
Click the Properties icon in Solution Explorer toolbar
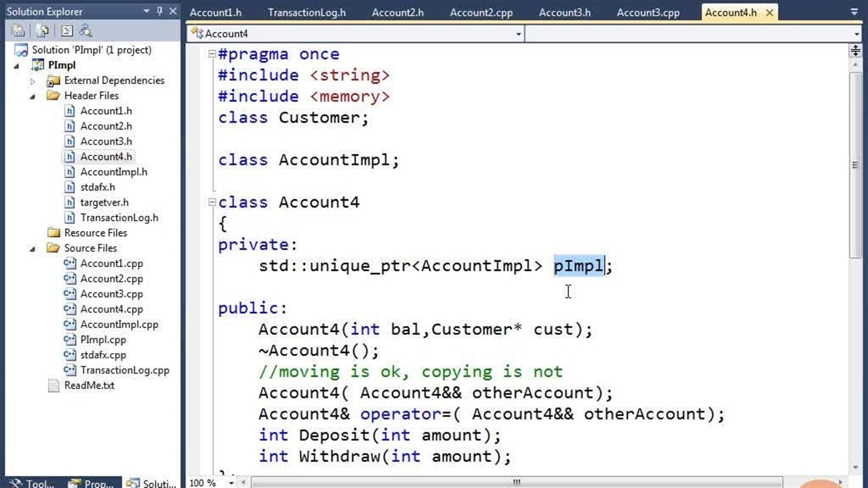click(18, 31)
